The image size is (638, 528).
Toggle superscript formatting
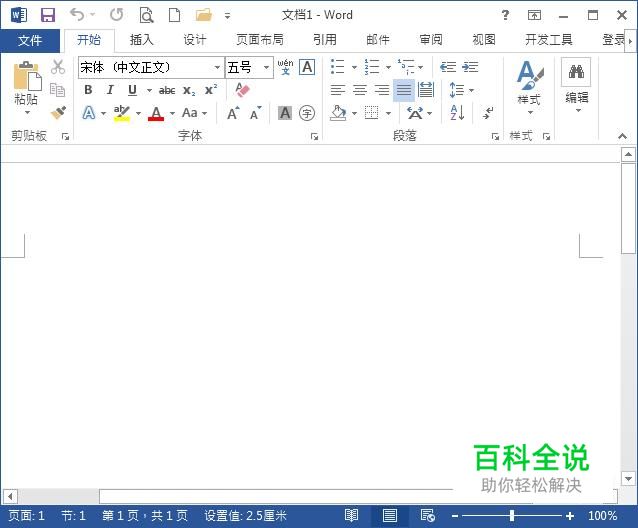point(211,90)
